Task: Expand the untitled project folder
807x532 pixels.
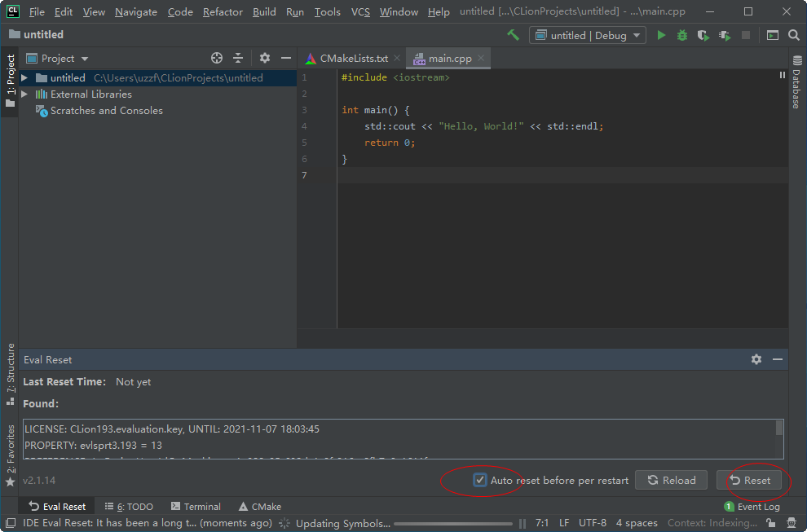Action: coord(24,78)
